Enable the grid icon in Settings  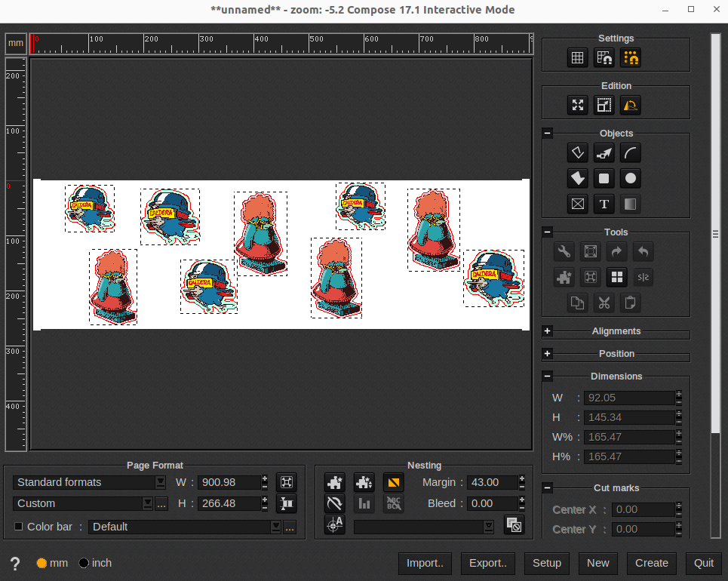577,57
